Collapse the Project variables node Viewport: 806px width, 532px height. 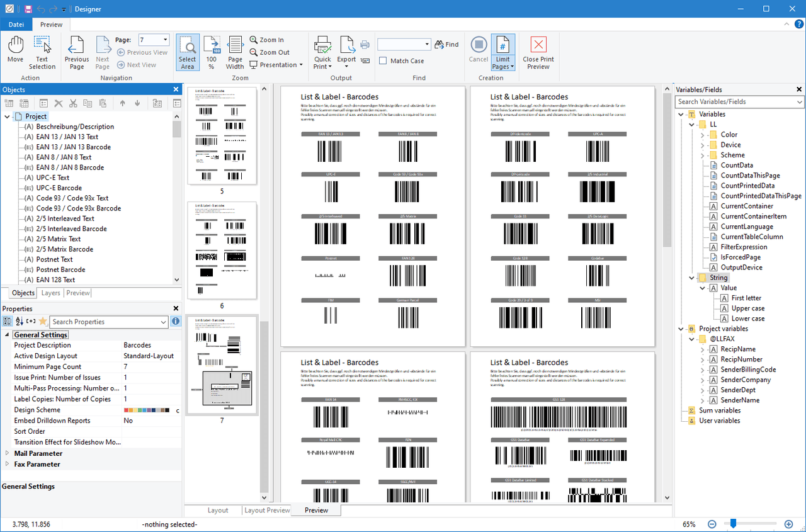coord(681,329)
